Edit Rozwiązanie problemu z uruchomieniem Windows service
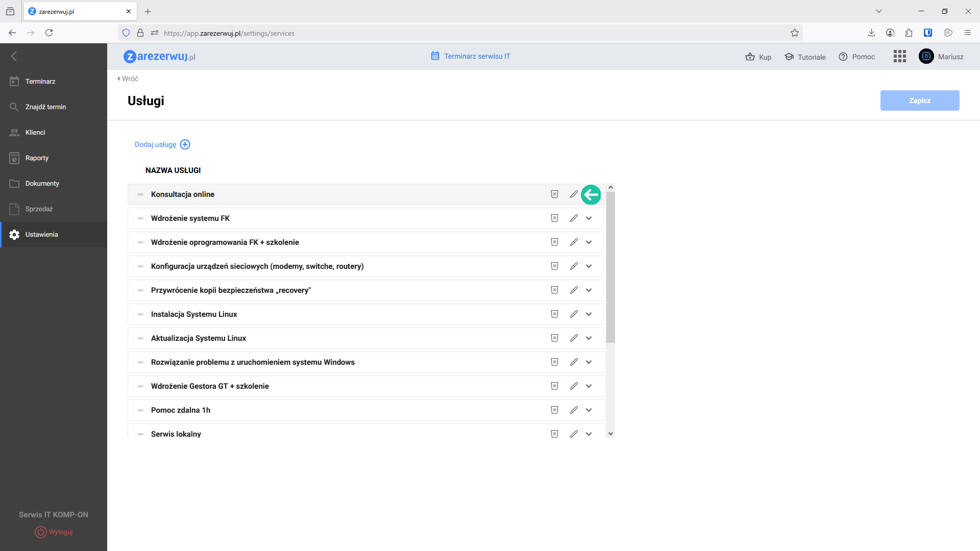This screenshot has width=980, height=551. [x=574, y=362]
